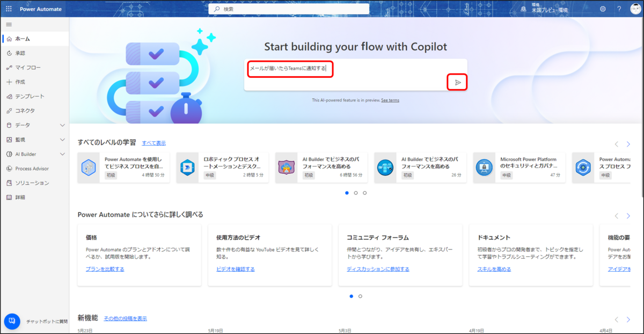Select first learning carousel page dot
This screenshot has width=644, height=334.
(347, 192)
